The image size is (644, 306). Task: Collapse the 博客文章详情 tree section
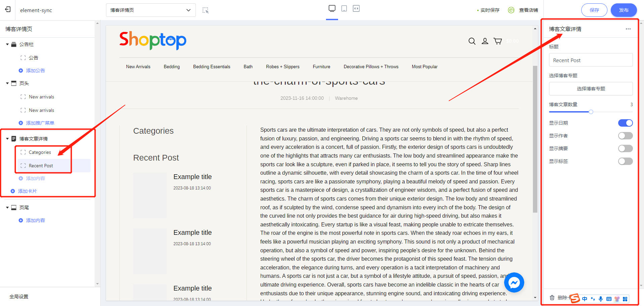pyautogui.click(x=7, y=139)
